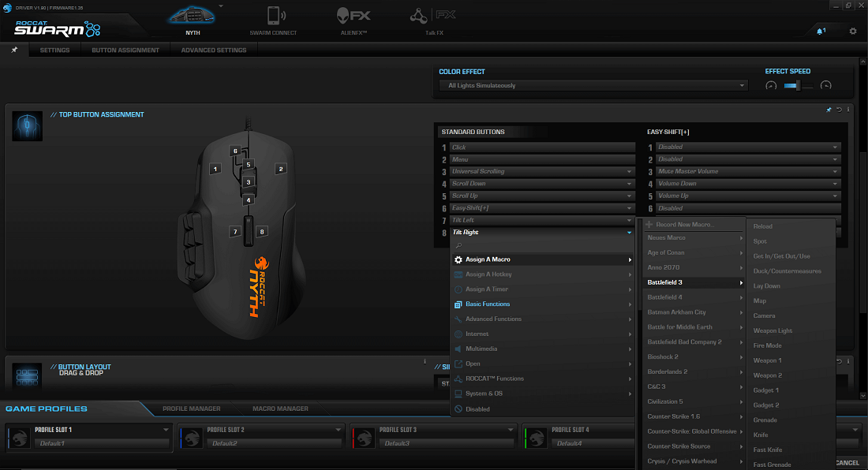Open Counter Strike 1.6 macro submenu
Image resolution: width=868 pixels, height=470 pixels.
coord(694,416)
